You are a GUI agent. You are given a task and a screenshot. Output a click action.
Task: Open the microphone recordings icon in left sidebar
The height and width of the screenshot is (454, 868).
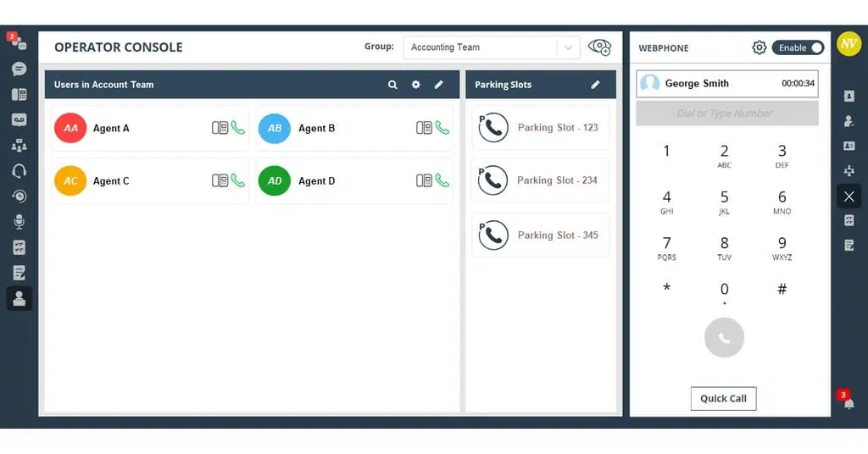click(19, 222)
